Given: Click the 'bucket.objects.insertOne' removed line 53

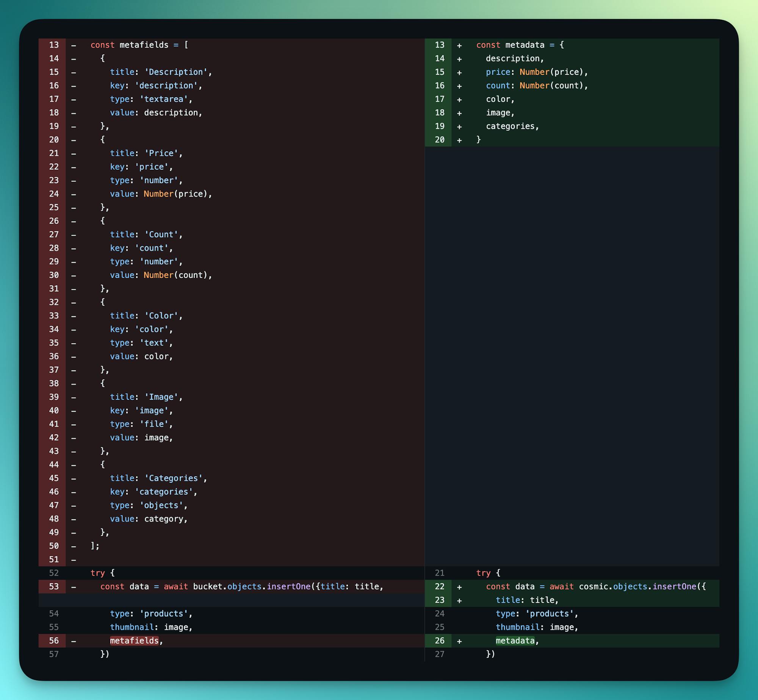Looking at the screenshot, I should [231, 587].
